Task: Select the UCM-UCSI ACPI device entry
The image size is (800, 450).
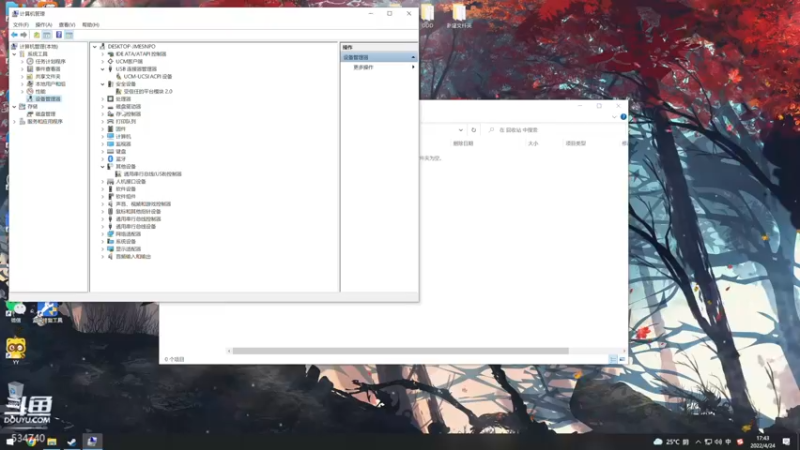Action: 147,77
